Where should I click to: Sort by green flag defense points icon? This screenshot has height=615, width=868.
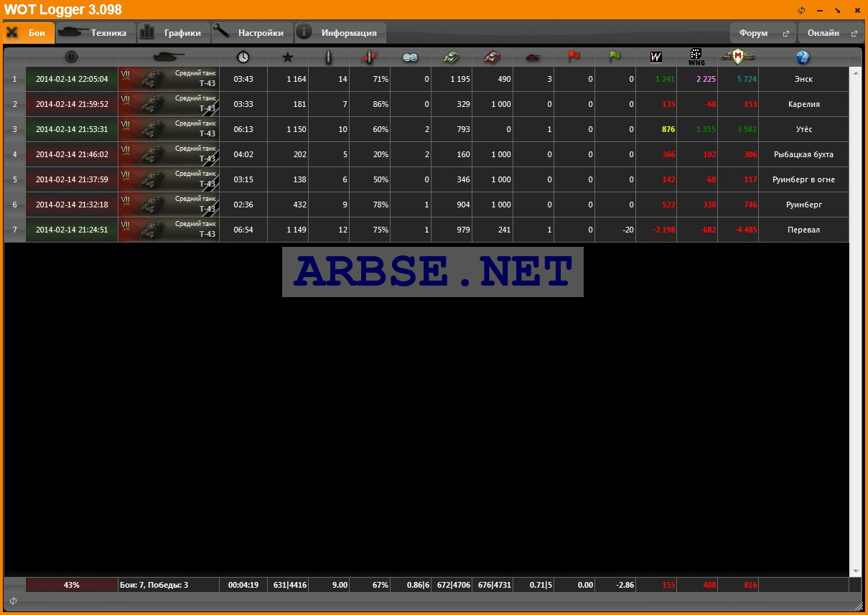[615, 57]
